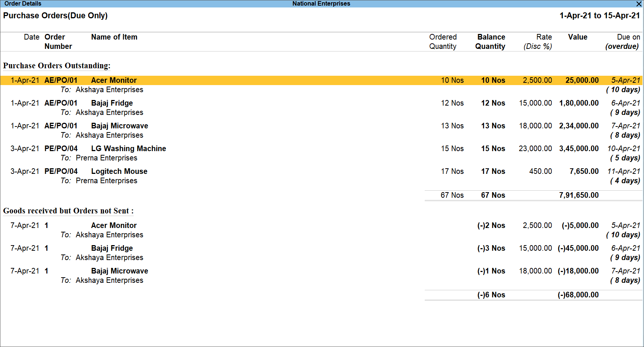Click Bajaj Microwave under Purchase Orders Outstanding
The height and width of the screenshot is (347, 644).
tap(120, 126)
